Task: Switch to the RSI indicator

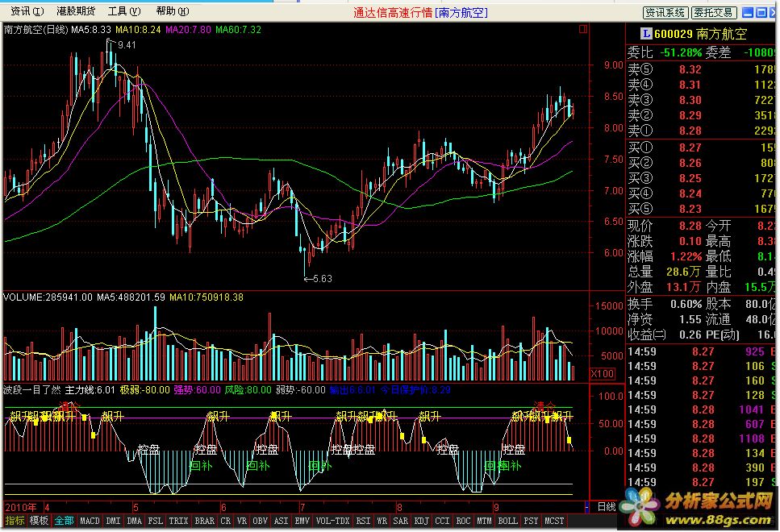Action: (363, 521)
